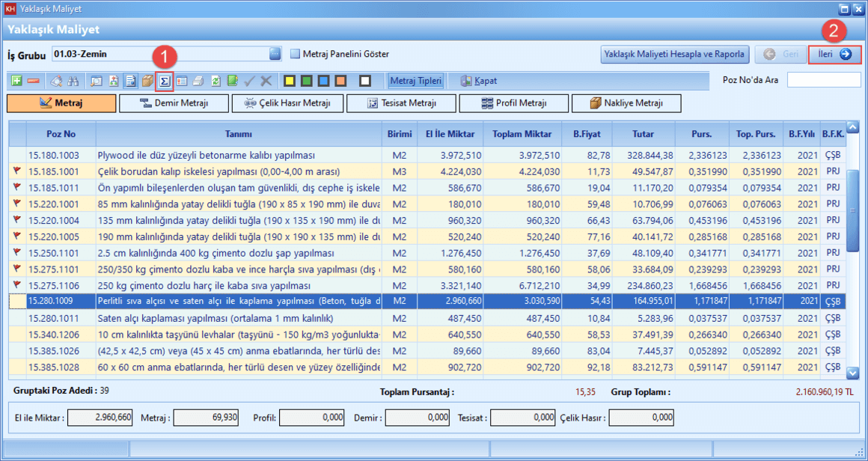Click Yaklaşık Maliyeti Hesapla ve Raporla button

click(x=674, y=54)
